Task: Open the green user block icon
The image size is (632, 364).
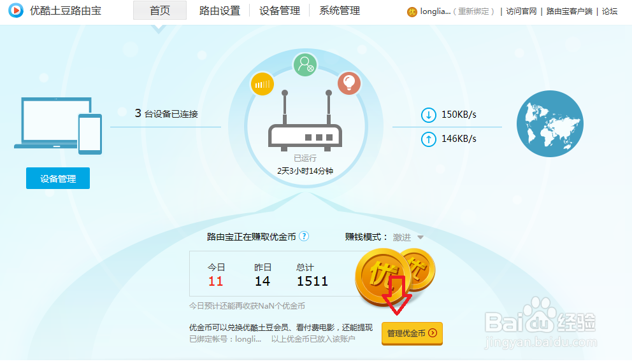Action: tap(305, 65)
